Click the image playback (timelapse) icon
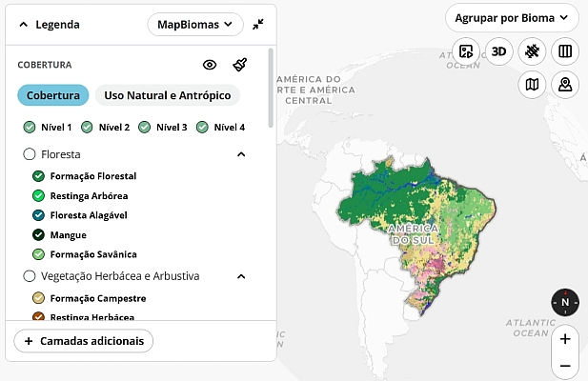 466,51
